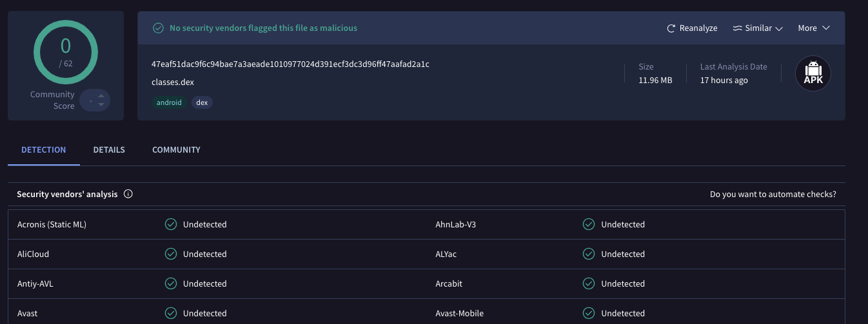Screen dimensions: 868x324
Task: Click the check icon in Avast row
Action: (x=171, y=313)
